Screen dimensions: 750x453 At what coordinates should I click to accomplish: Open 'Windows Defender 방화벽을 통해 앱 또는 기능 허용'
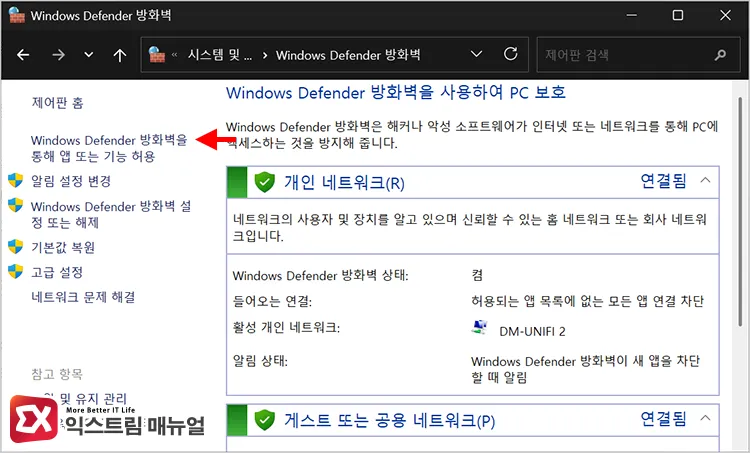pyautogui.click(x=109, y=148)
